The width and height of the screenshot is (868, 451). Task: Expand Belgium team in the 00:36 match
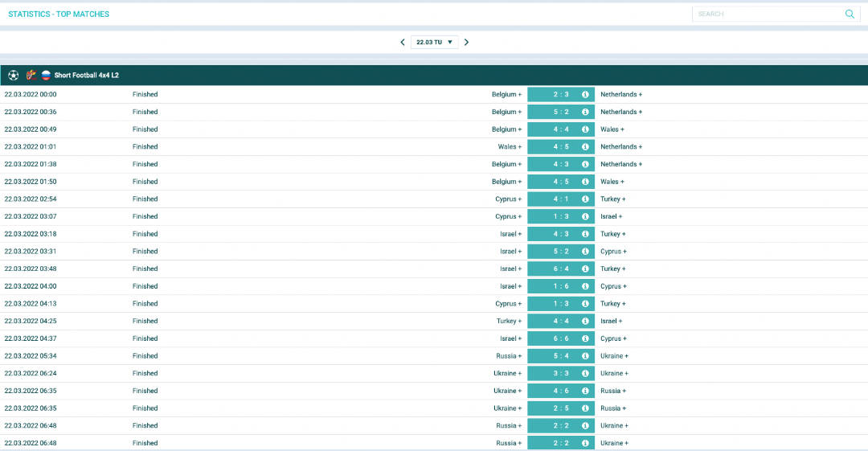pyautogui.click(x=506, y=112)
